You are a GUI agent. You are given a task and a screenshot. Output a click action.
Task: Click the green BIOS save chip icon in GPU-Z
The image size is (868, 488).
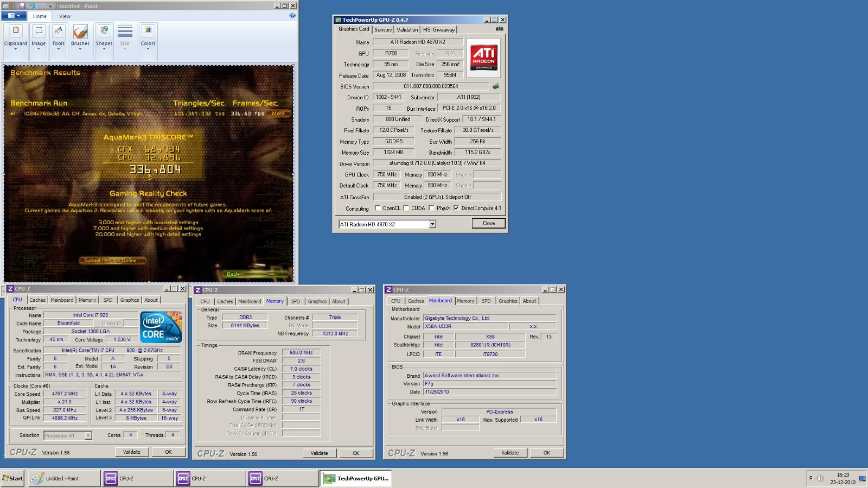[x=495, y=86]
